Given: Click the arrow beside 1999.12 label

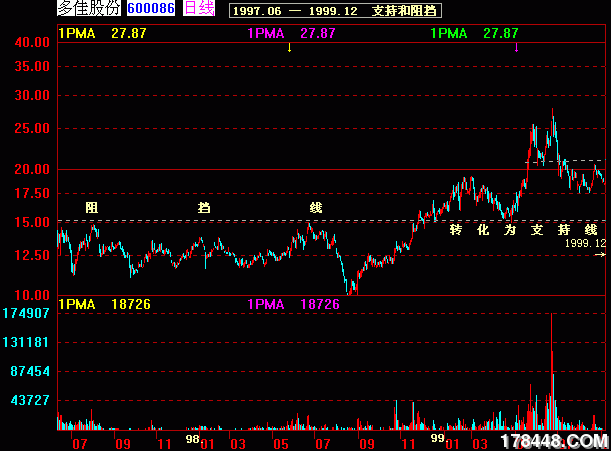Looking at the screenshot, I should pos(599,256).
